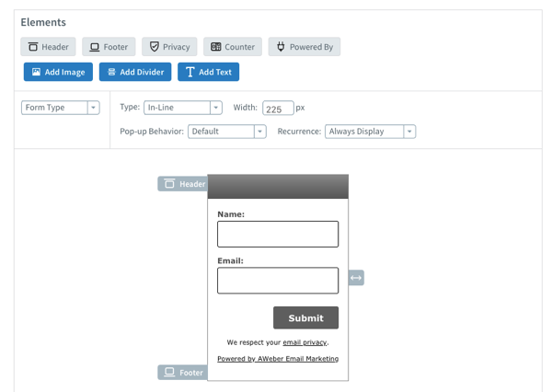Viewport: 552px width, 392px height.
Task: Click Add Image button
Action: [x=58, y=72]
